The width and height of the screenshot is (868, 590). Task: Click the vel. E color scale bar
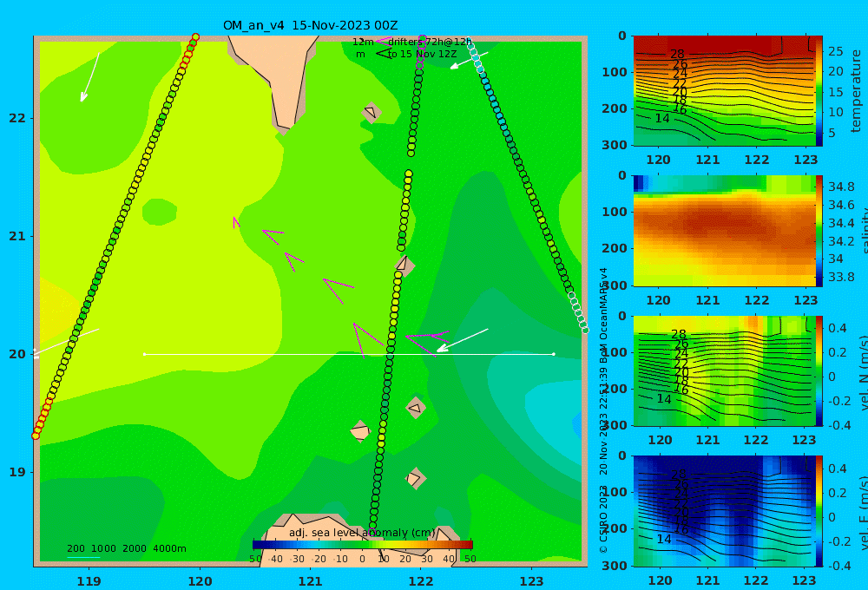click(819, 511)
